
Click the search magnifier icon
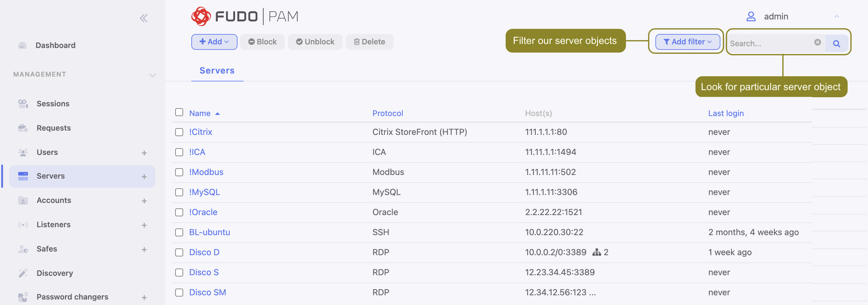click(x=836, y=43)
